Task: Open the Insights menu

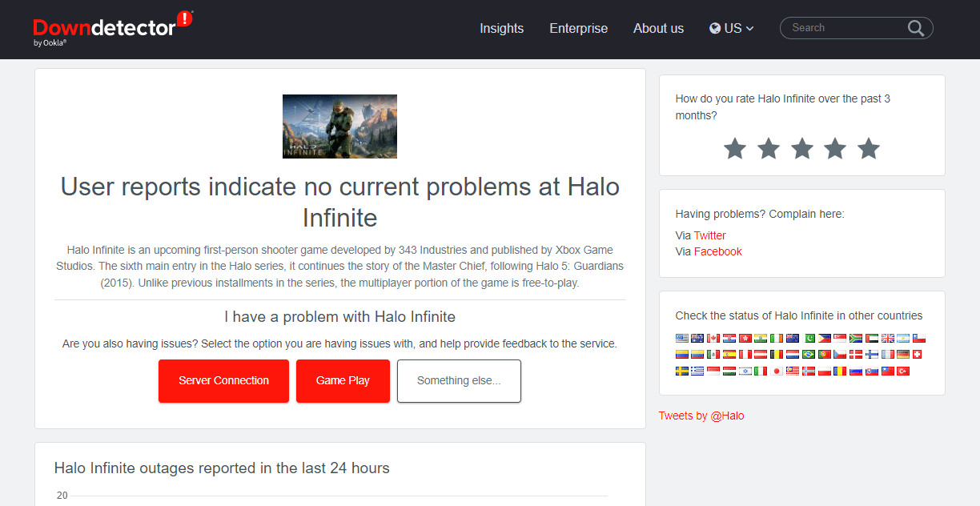Action: tap(501, 28)
